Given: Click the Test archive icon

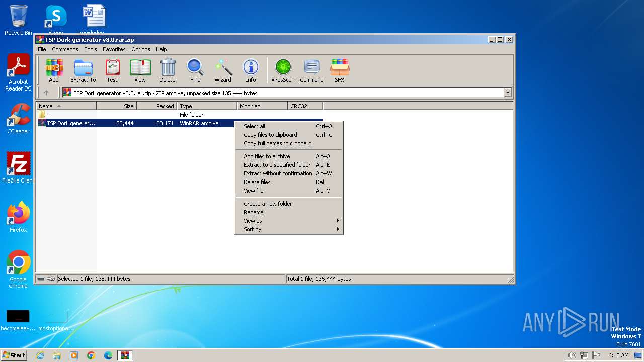Looking at the screenshot, I should [112, 70].
